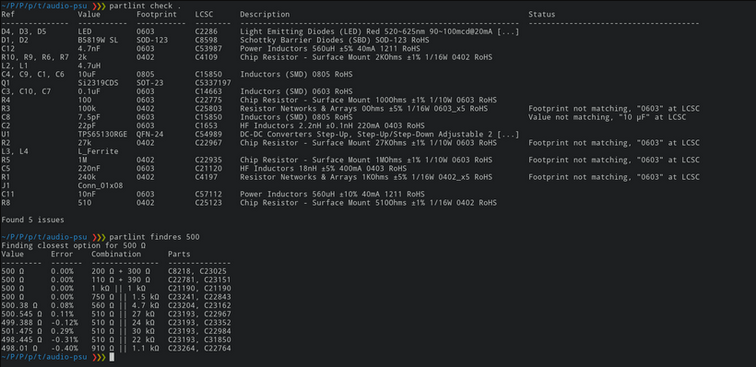Screen dimensions: 756x367
Task: Click the R3 footprint mismatch status message
Action: 614,109
